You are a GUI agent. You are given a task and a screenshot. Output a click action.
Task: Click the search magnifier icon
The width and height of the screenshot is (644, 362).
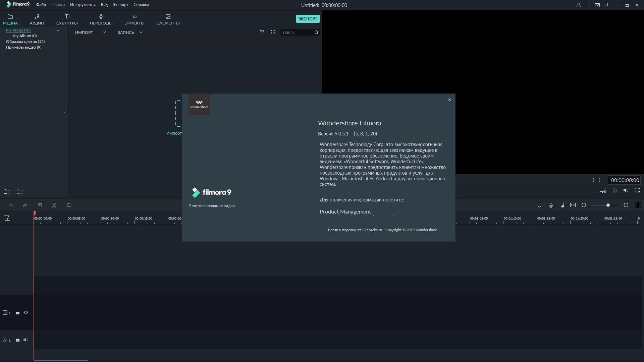316,32
